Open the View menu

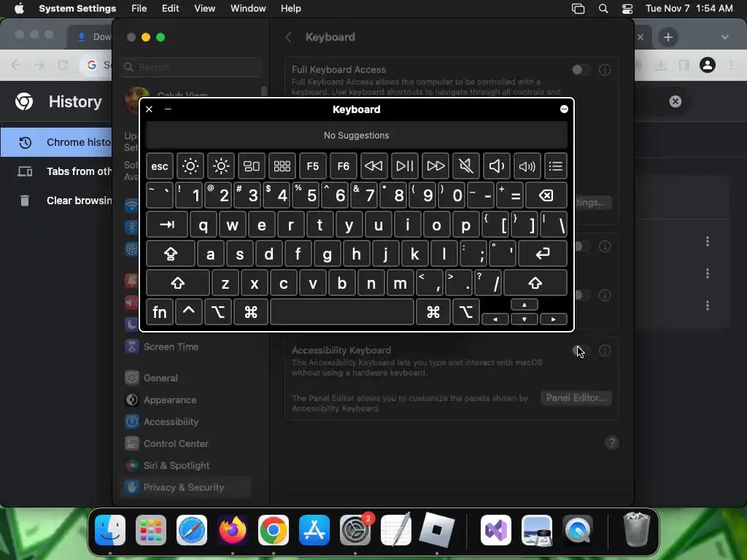[x=204, y=9]
